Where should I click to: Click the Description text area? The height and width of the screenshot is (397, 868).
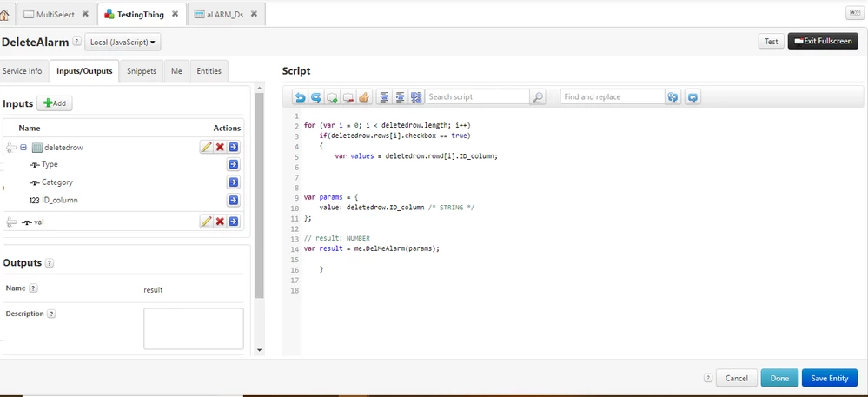click(194, 329)
